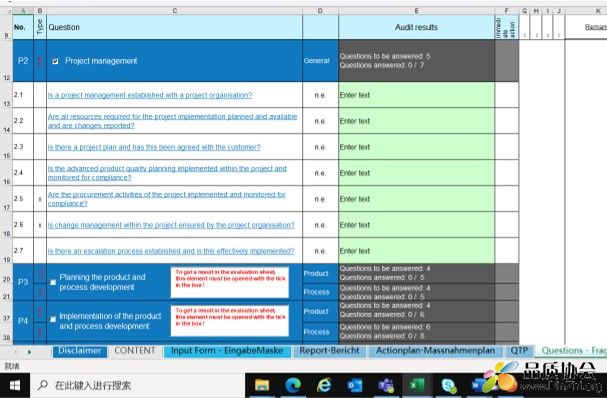The width and height of the screenshot is (607, 398).
Task: Select the n.e. rating cell for question 2.1
Action: coord(320,95)
